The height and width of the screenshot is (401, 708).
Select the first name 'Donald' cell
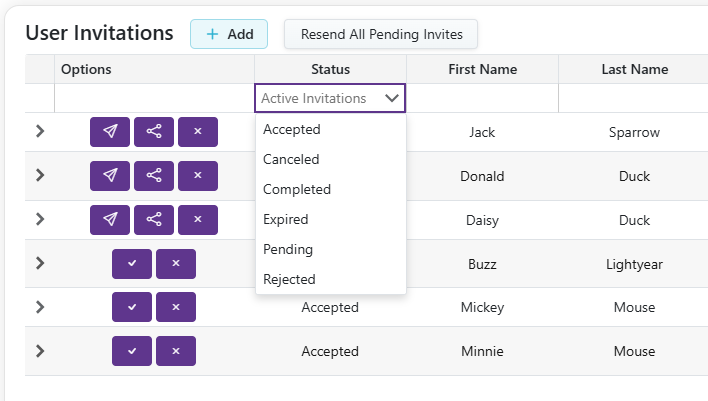482,176
